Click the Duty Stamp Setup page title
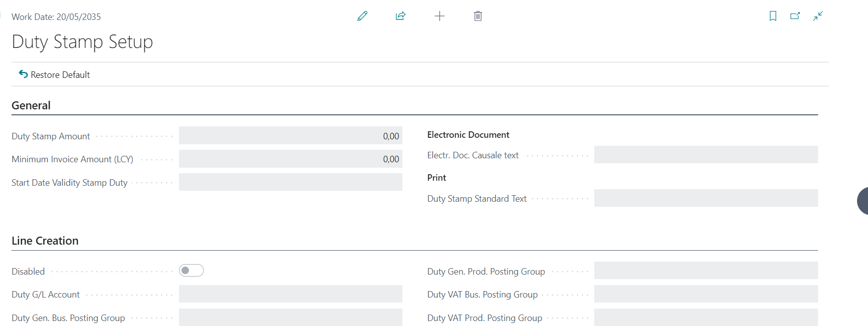Image resolution: width=868 pixels, height=333 pixels. tap(82, 41)
